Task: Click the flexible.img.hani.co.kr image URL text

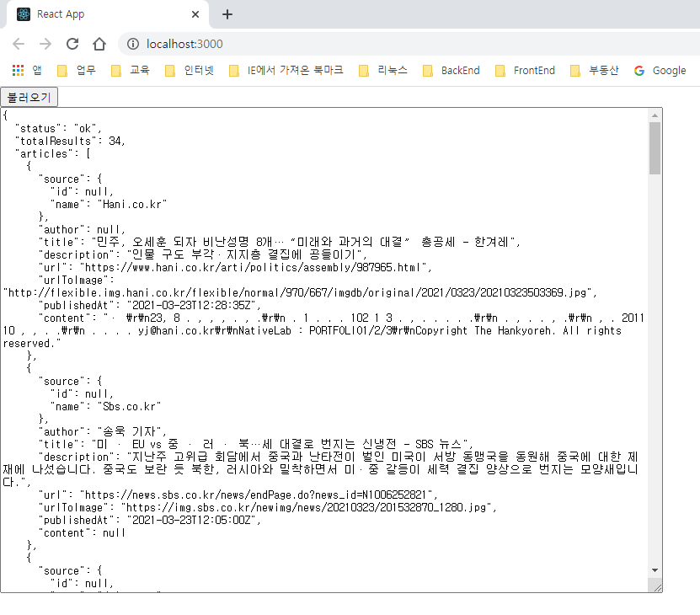Action: click(x=300, y=293)
